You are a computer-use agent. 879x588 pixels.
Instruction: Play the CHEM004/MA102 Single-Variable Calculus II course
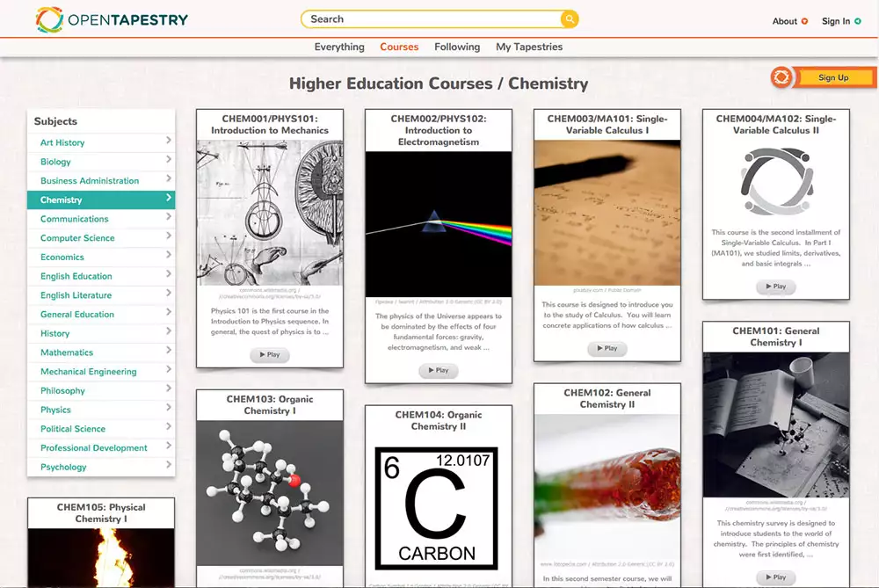pyautogui.click(x=775, y=287)
